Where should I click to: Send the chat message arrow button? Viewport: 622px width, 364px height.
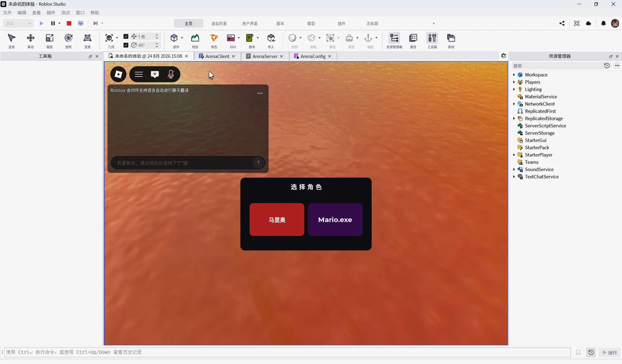(x=258, y=163)
